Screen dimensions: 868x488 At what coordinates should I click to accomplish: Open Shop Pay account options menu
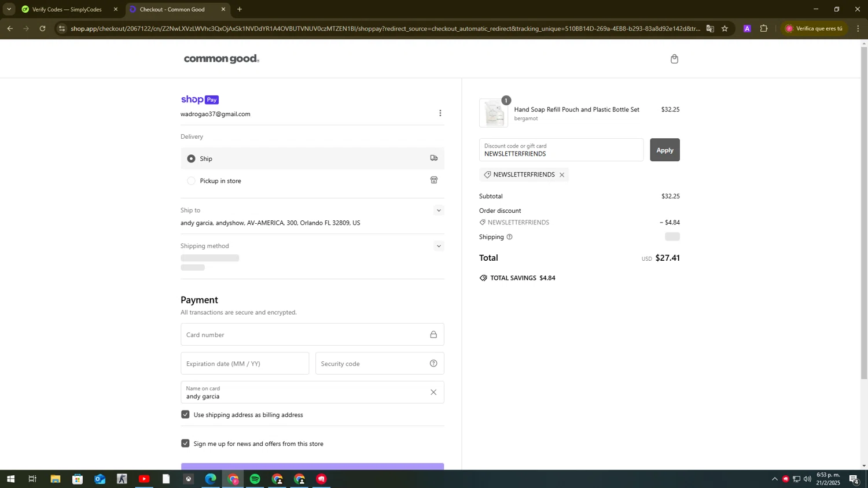pos(440,113)
